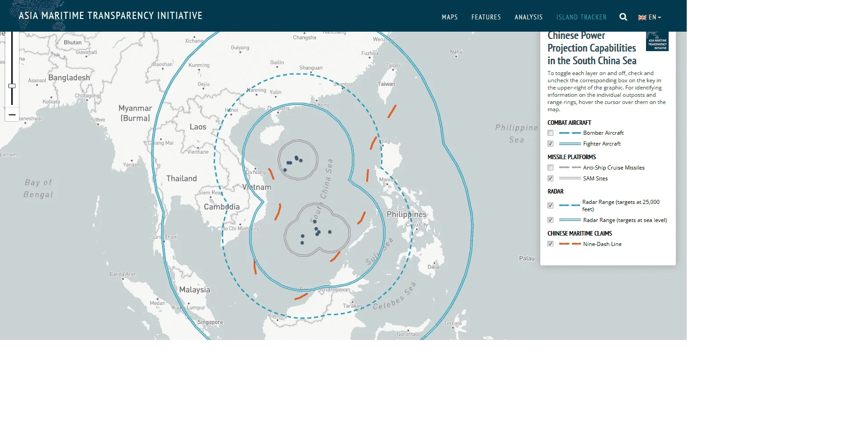Screen dimensions: 868x425
Task: Click the map zoom slider handle
Action: tap(12, 86)
